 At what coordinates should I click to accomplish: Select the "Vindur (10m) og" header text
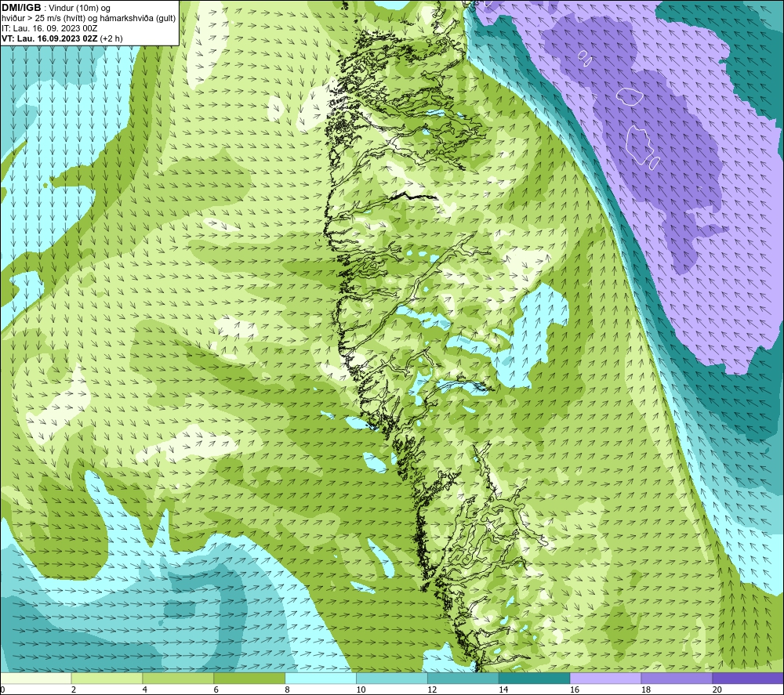pos(79,9)
